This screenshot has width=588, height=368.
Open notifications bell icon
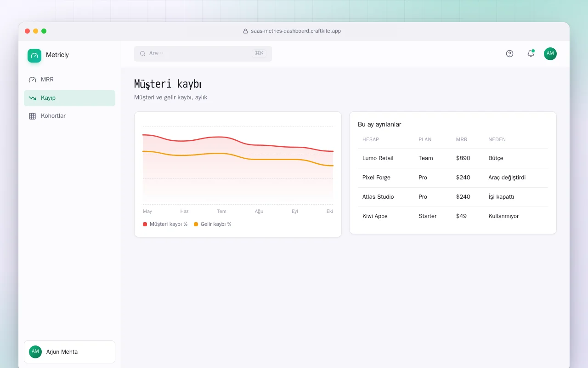(531, 53)
